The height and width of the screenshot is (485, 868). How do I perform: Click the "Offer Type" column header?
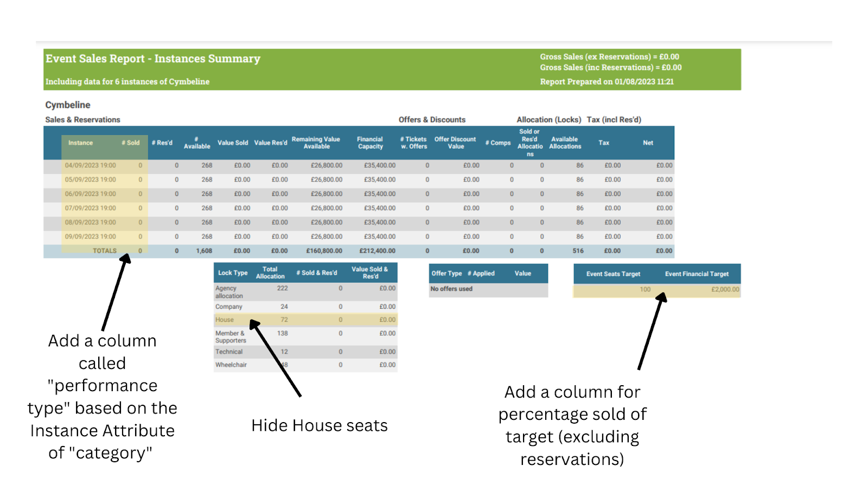[446, 273]
